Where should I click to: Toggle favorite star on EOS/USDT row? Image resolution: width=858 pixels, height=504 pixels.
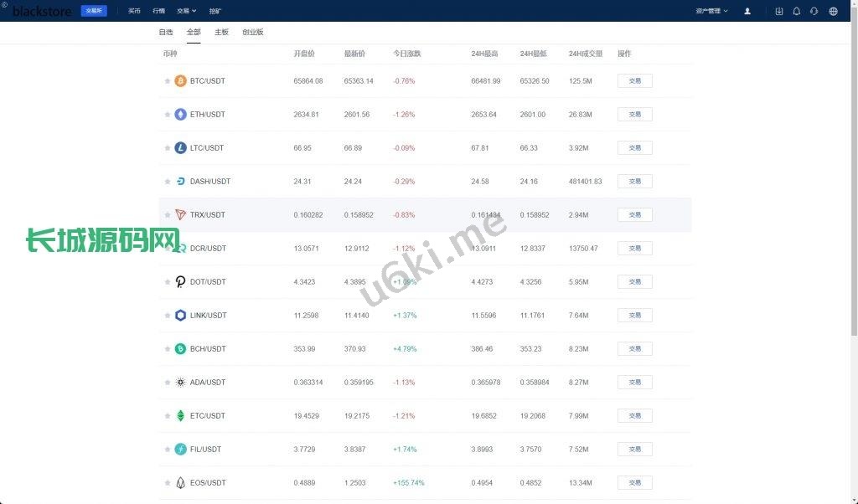(168, 483)
